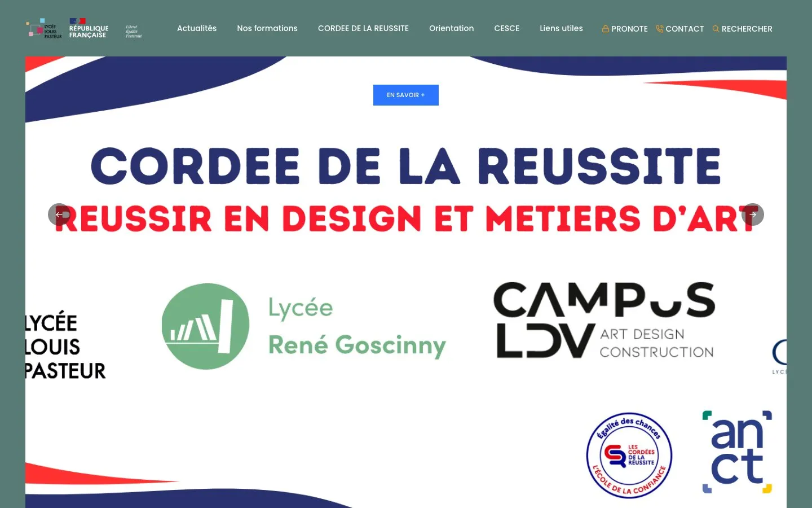Click the blue banner title 'CORDEE DE LA REUSSITE'

tap(406, 166)
